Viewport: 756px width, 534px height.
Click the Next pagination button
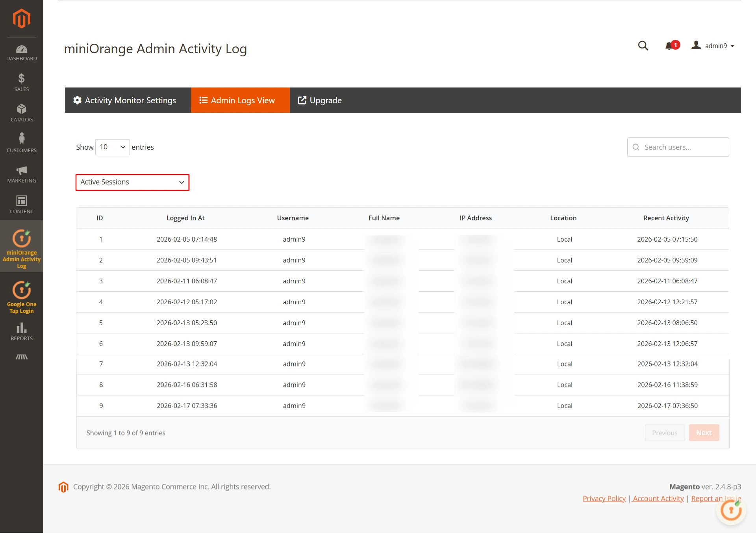(x=704, y=433)
